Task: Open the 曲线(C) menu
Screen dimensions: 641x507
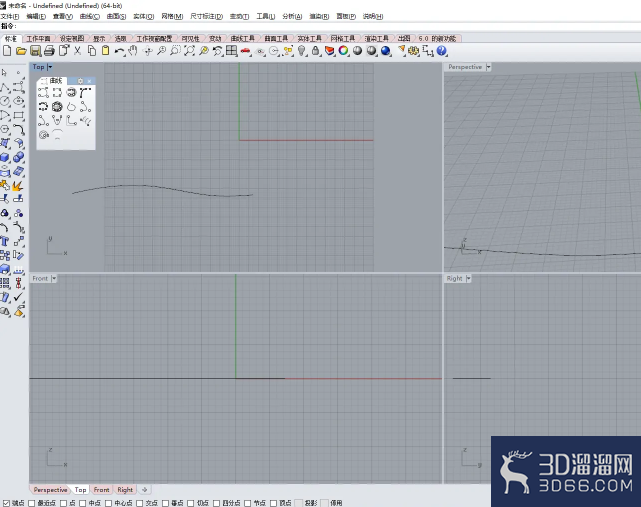Action: click(x=90, y=16)
